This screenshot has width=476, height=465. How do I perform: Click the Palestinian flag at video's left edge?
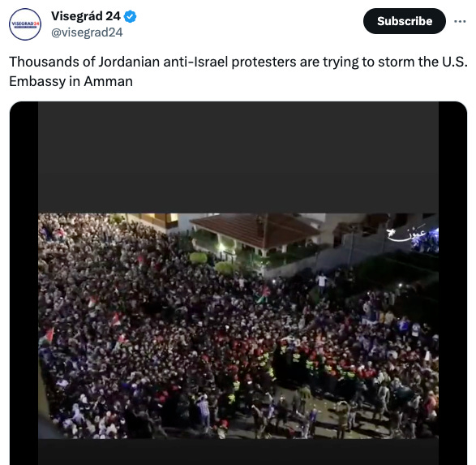[x=47, y=336]
